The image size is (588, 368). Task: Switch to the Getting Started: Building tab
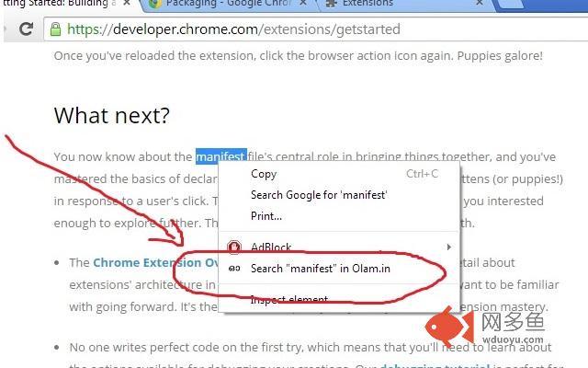tap(67, 4)
